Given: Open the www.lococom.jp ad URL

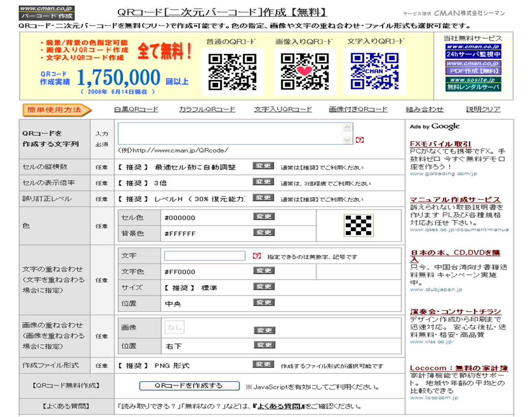Looking at the screenshot, I should click(434, 398).
